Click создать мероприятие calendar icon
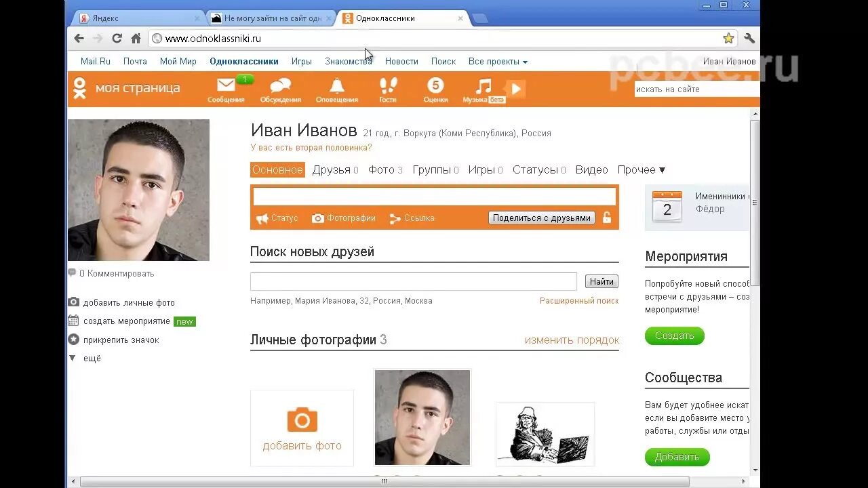 pyautogui.click(x=74, y=321)
